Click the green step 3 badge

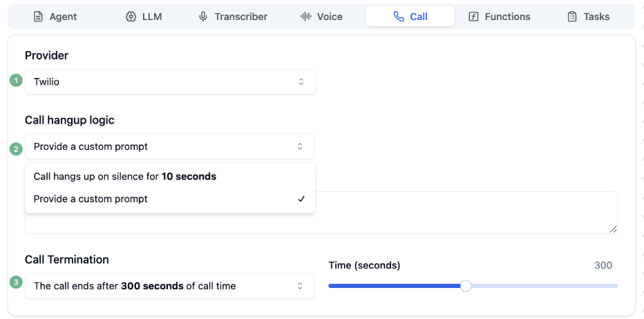coord(16,282)
